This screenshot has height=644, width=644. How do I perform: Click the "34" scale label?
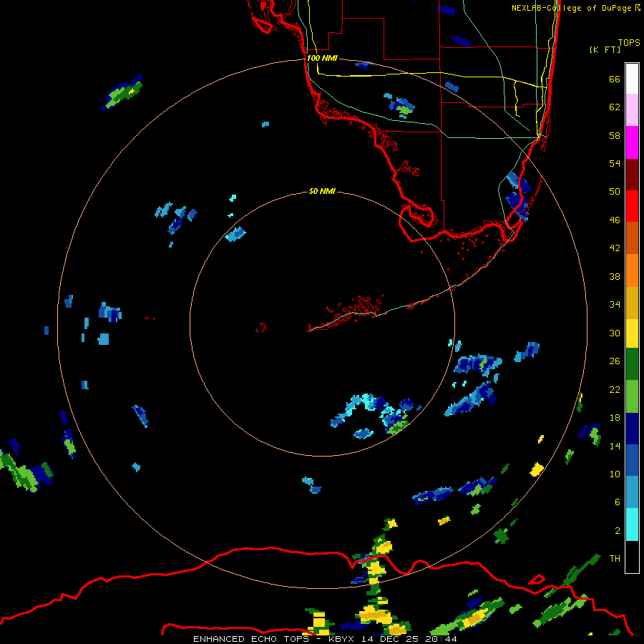[615, 305]
